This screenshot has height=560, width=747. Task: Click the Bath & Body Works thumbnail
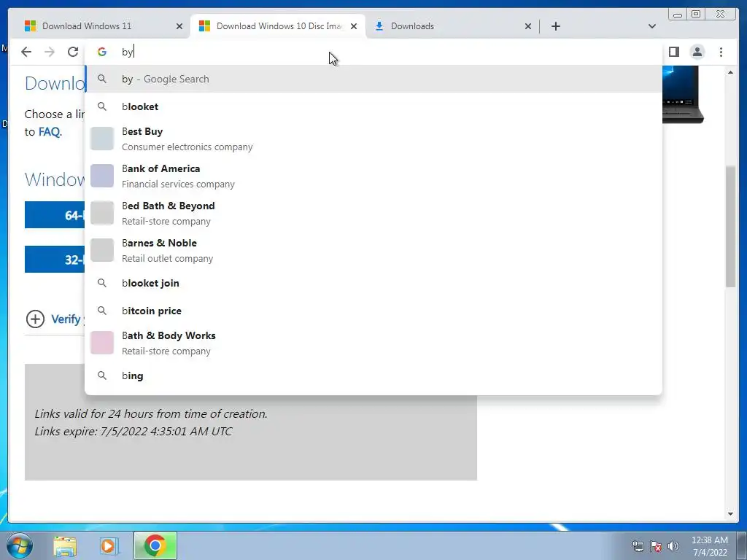(x=102, y=343)
